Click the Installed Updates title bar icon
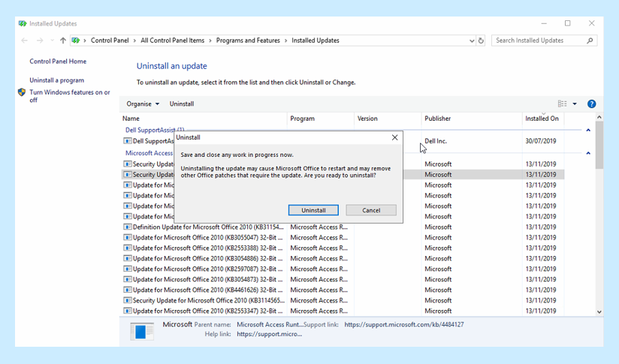Image resolution: width=619 pixels, height=364 pixels. coord(23,24)
